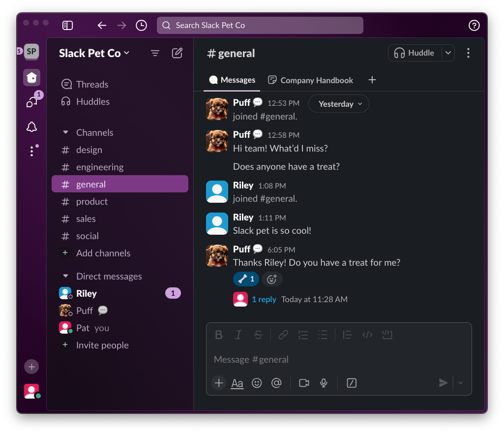504x434 pixels.
Task: Open Riley's direct message
Action: point(87,294)
